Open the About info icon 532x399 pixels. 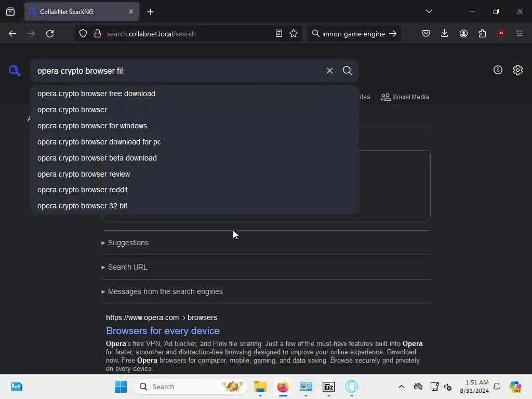tap(498, 70)
